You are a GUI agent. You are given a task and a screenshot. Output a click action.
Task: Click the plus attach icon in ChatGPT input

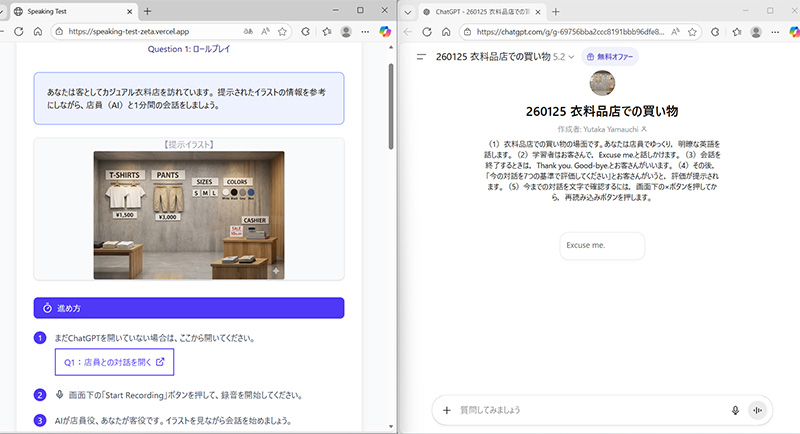447,410
